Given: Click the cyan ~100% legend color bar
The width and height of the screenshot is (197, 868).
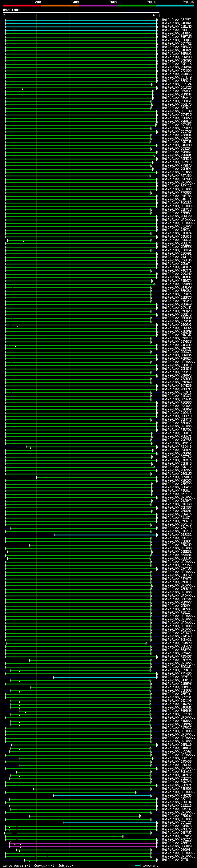Looking at the screenshot, I should pyautogui.click(x=175, y=6).
